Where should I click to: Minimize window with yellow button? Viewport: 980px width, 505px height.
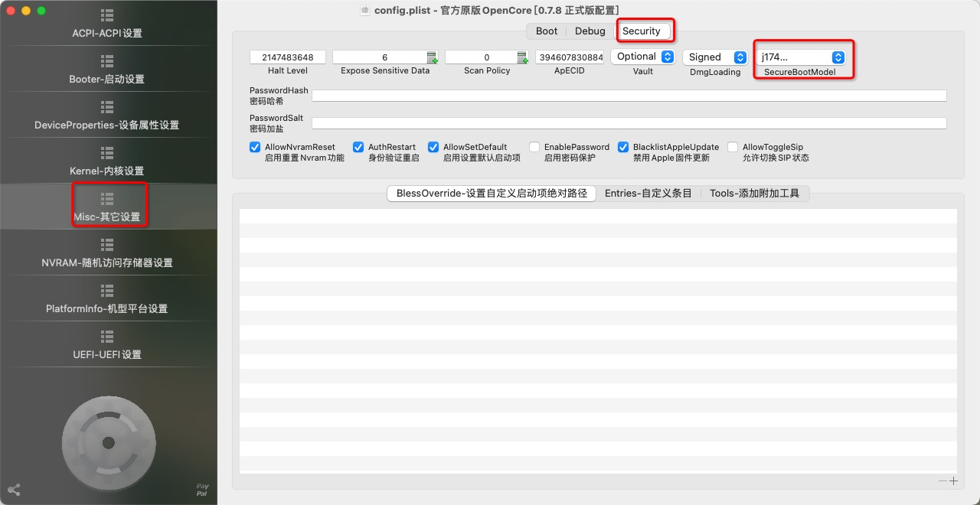pos(26,11)
